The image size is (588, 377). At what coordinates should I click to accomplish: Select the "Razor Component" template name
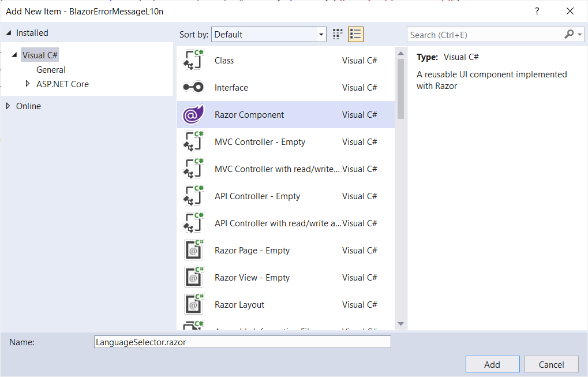(x=249, y=115)
